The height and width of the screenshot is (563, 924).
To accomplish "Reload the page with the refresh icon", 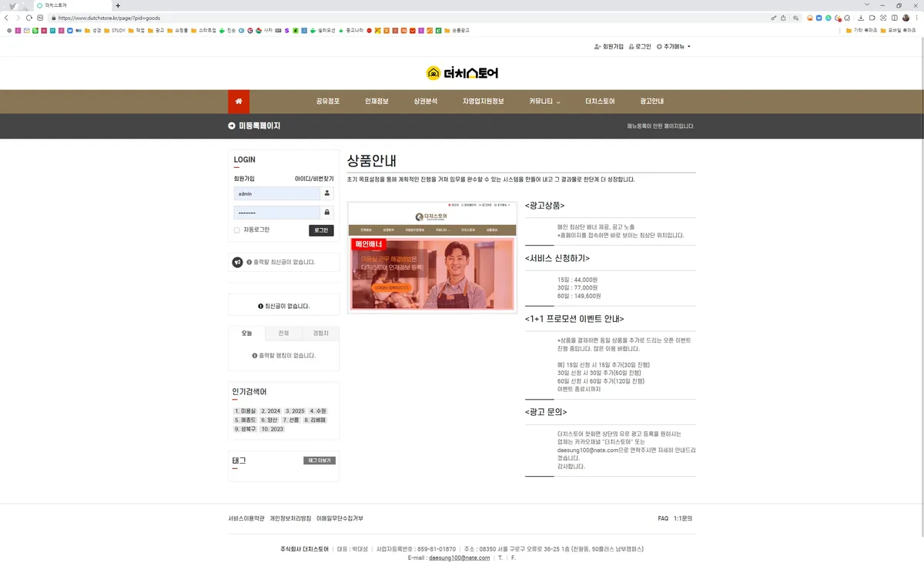I will [29, 18].
